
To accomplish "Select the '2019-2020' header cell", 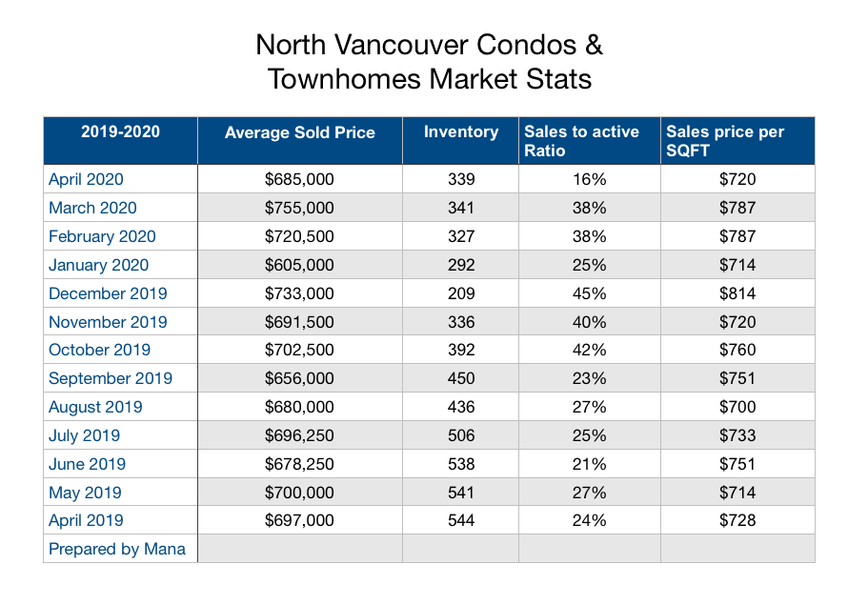I will [120, 132].
